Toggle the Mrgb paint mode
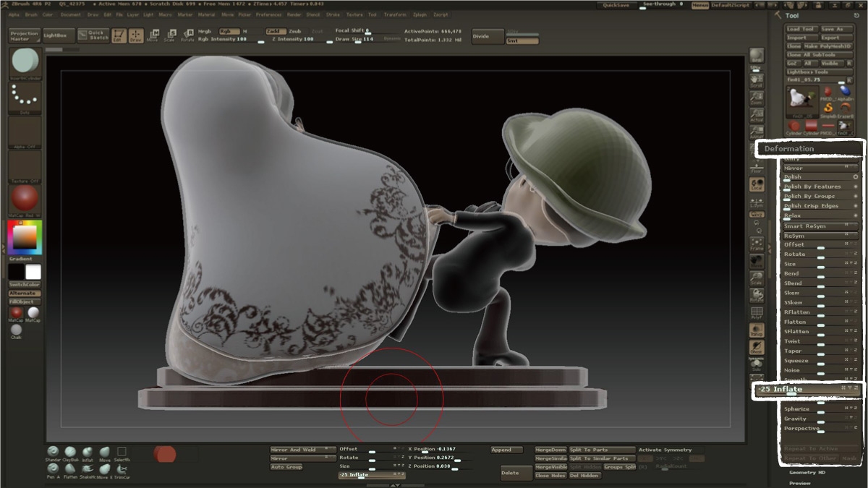The height and width of the screenshot is (488, 868). pyautogui.click(x=204, y=31)
